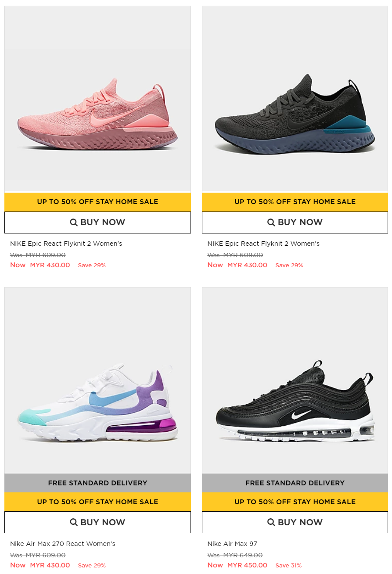The height and width of the screenshot is (574, 392).
Task: Click Buy Now for Air Max 270 React
Action: tap(97, 522)
